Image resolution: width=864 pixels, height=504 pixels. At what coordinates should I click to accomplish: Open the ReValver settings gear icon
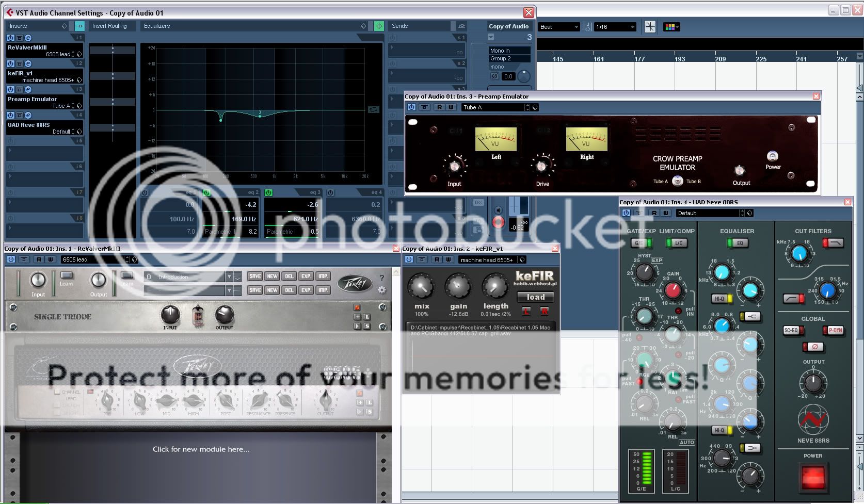tap(381, 290)
